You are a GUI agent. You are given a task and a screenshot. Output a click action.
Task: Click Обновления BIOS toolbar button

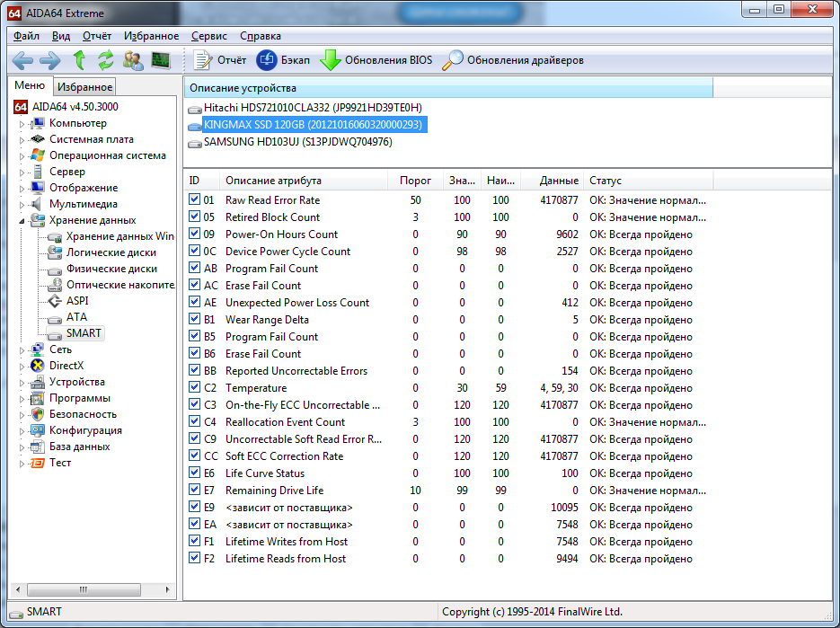click(x=376, y=60)
